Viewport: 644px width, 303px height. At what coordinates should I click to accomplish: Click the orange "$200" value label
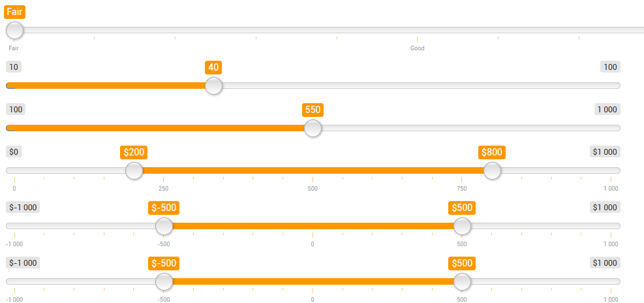pos(134,152)
